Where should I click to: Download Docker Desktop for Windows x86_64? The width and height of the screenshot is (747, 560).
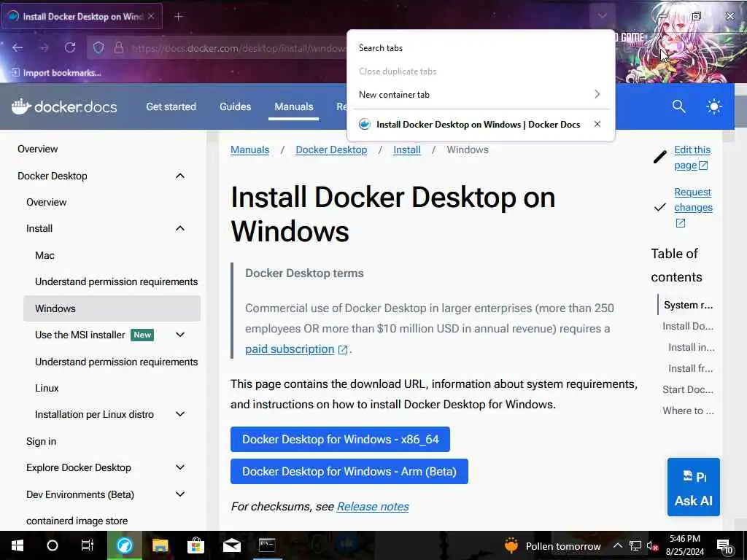point(340,439)
